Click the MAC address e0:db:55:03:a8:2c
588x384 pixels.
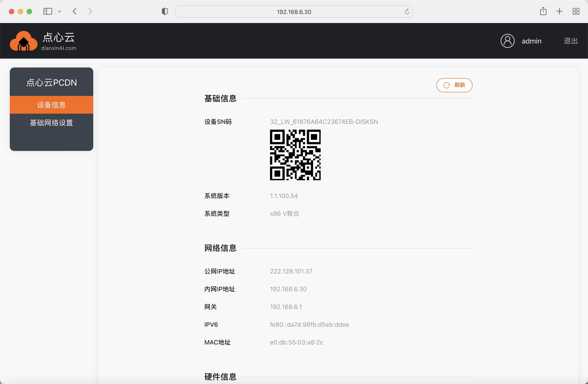click(296, 342)
